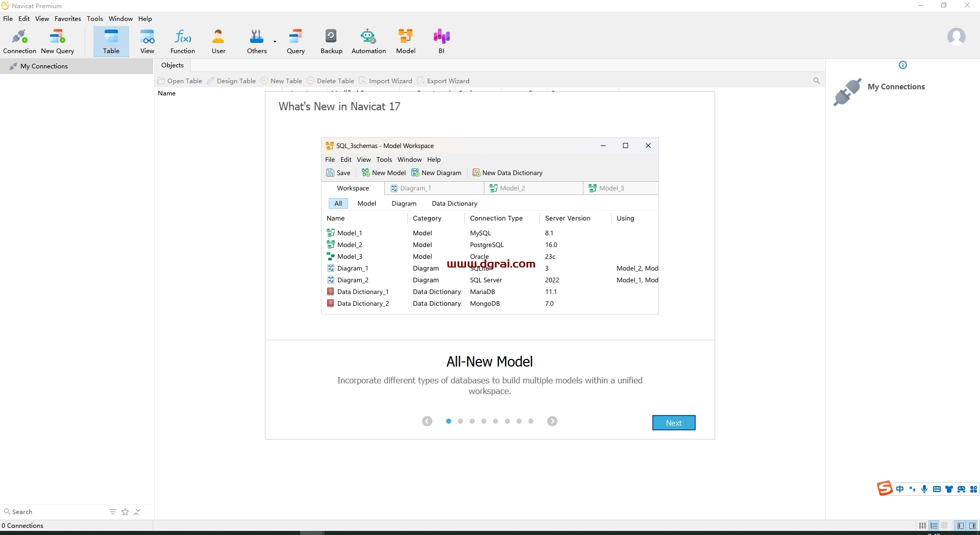Click the Next button
The image size is (980, 535).
coord(673,423)
